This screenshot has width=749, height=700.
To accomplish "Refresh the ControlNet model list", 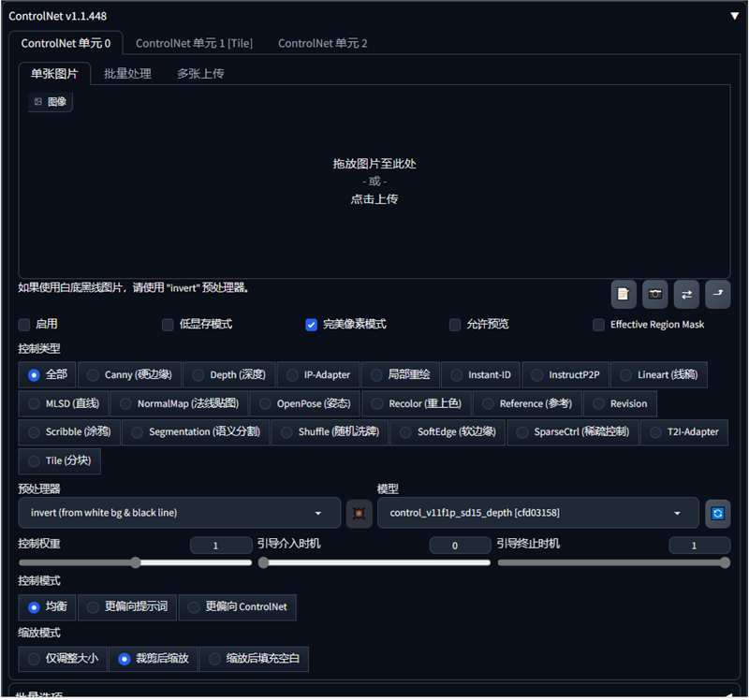I will coord(717,513).
